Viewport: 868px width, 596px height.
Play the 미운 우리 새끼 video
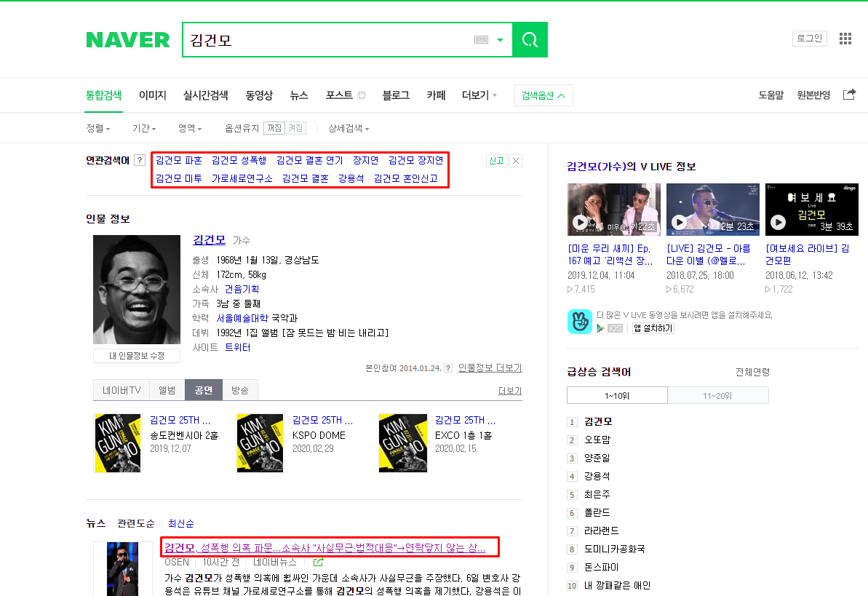[614, 210]
